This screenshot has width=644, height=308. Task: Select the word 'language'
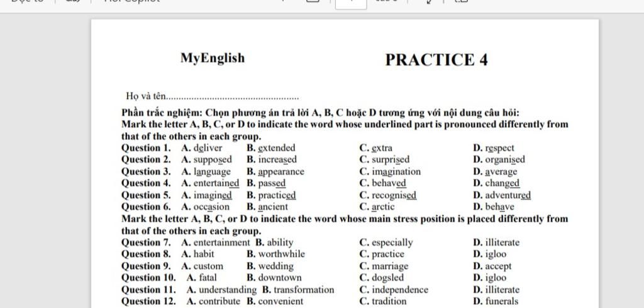213,171
